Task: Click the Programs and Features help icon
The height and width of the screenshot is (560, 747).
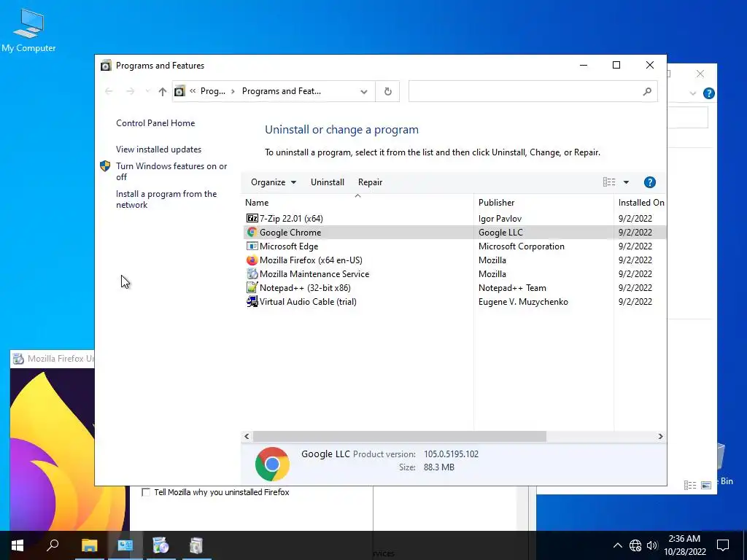Action: click(649, 182)
